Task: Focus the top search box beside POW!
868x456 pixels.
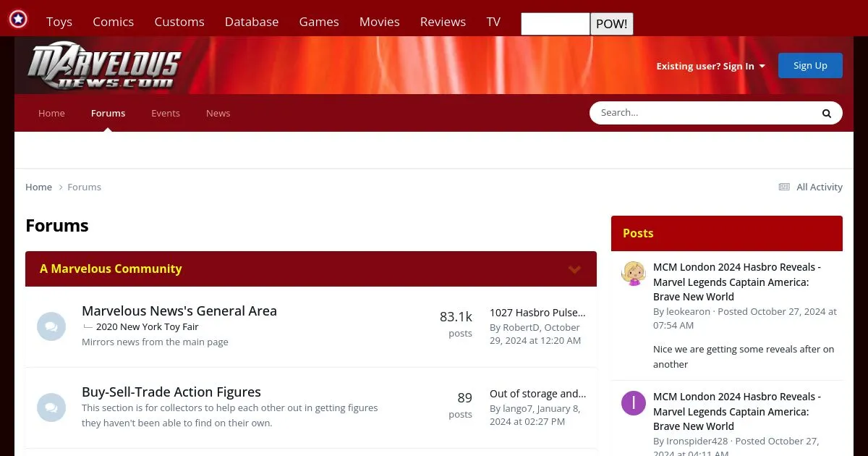Action: point(556,24)
